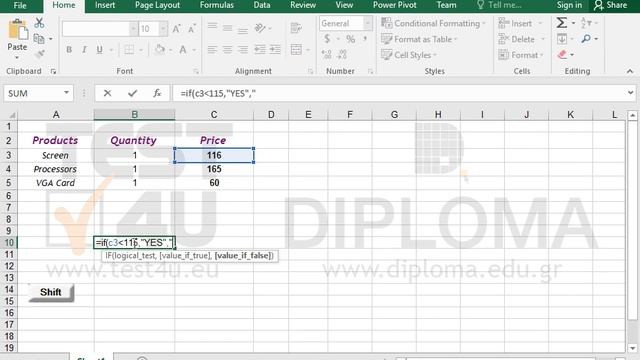640x360 pixels.
Task: Click the Format Painter brush icon
Action: (x=39, y=54)
